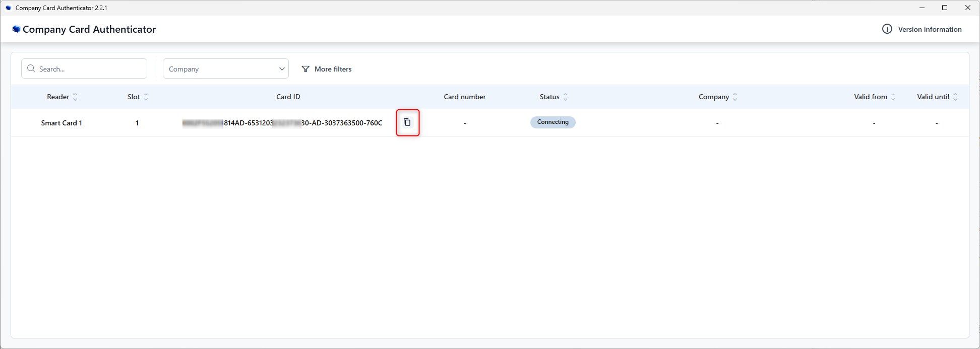Click the More filters funnel icon

click(305, 69)
